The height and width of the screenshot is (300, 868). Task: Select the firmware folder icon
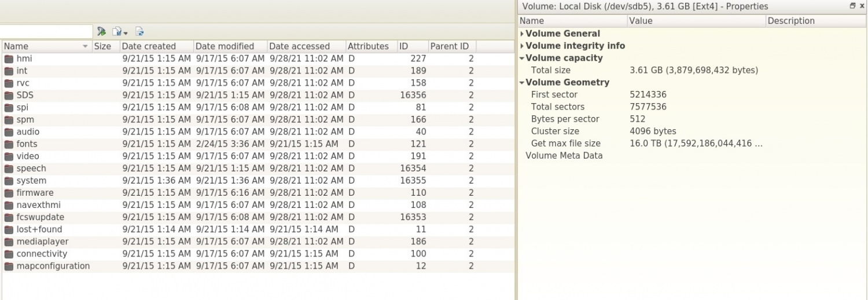tap(9, 192)
